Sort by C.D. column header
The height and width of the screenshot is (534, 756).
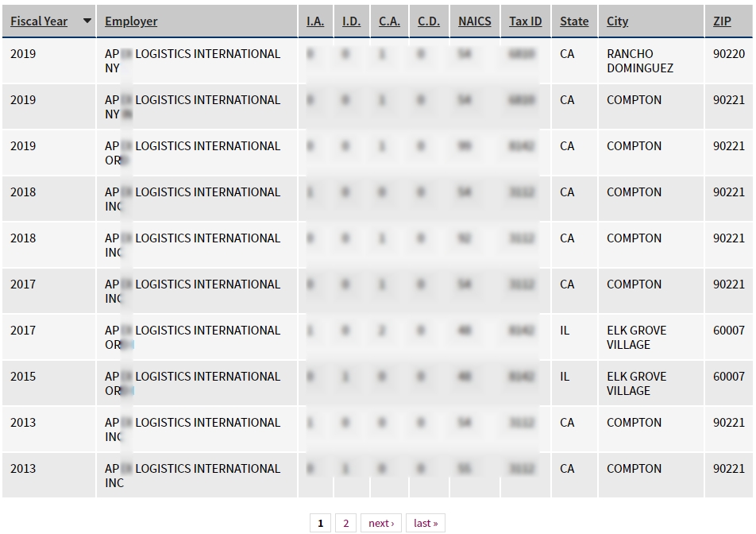[429, 21]
